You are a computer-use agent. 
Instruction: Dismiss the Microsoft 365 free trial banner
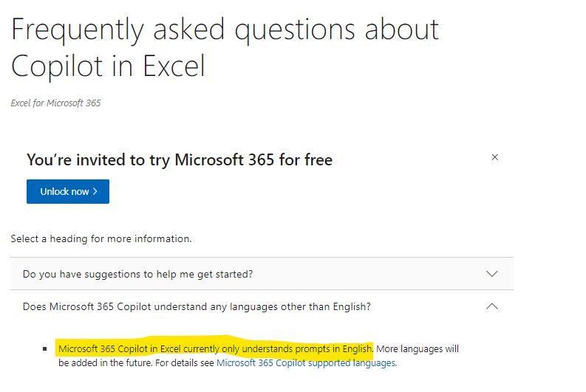(494, 157)
